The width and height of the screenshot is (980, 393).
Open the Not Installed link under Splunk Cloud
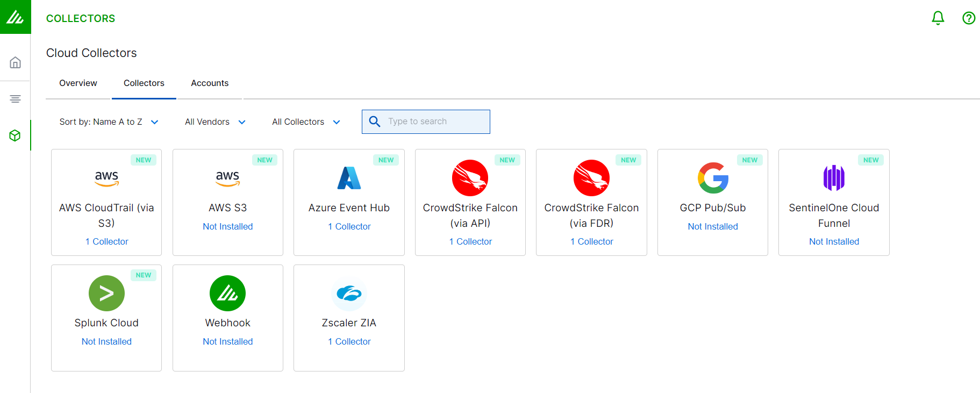(106, 342)
